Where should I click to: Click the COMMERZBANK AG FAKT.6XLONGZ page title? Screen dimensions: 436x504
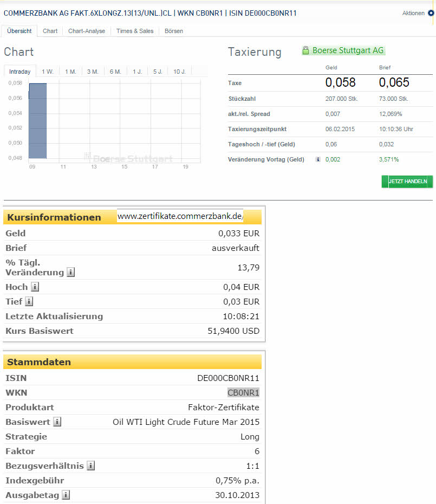pos(149,13)
